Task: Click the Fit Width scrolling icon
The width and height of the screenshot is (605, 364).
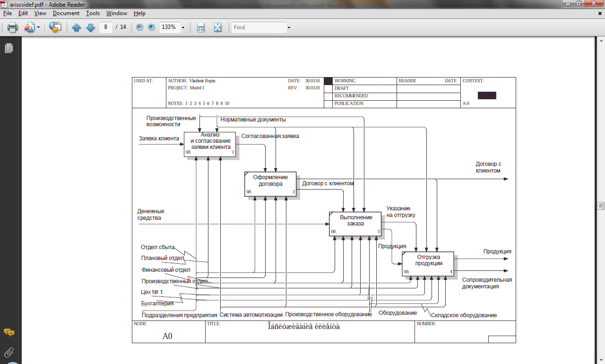Action: pyautogui.click(x=200, y=27)
